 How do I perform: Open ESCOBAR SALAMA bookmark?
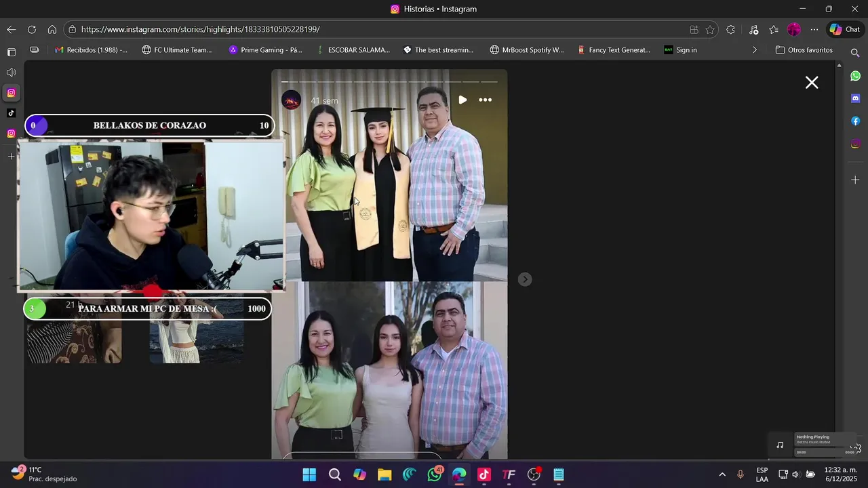tap(353, 50)
